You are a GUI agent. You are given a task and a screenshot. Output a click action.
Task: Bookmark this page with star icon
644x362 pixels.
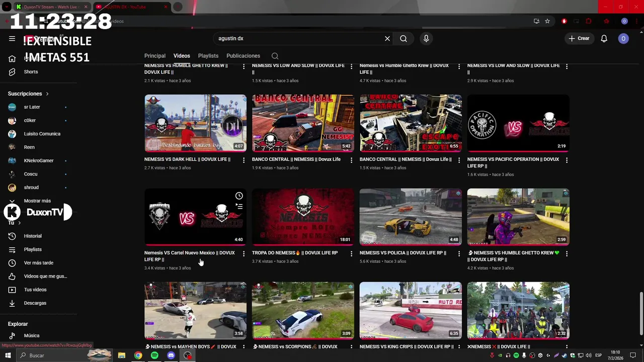click(547, 21)
